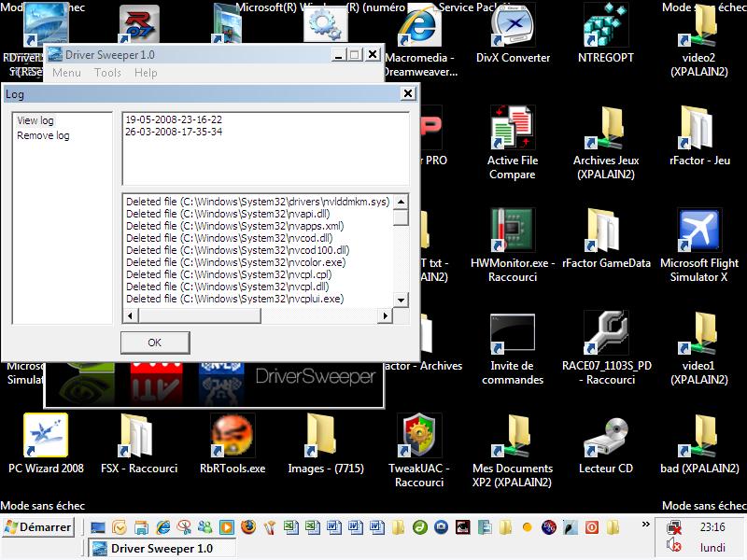The height and width of the screenshot is (560, 747).
Task: Launch Dreamweaver green quick launch icon
Action: coord(419,527)
